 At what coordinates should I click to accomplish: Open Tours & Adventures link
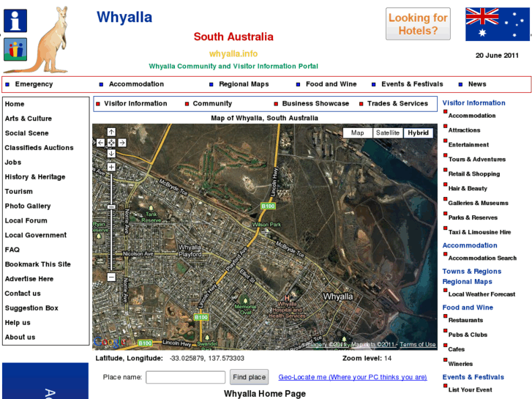coord(477,160)
